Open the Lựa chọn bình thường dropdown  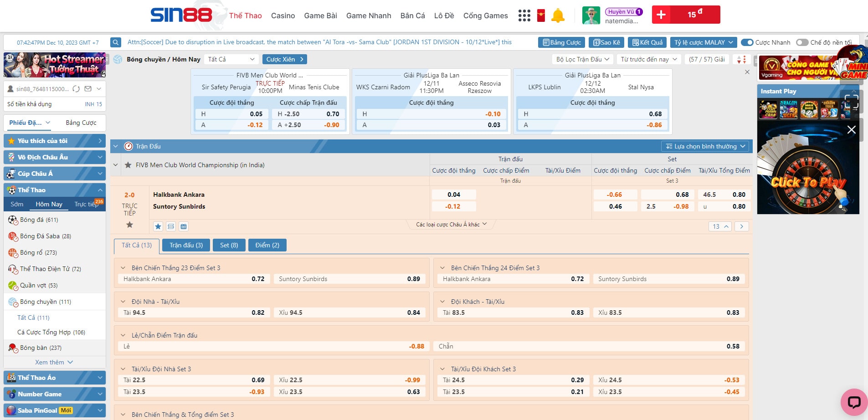tap(705, 146)
